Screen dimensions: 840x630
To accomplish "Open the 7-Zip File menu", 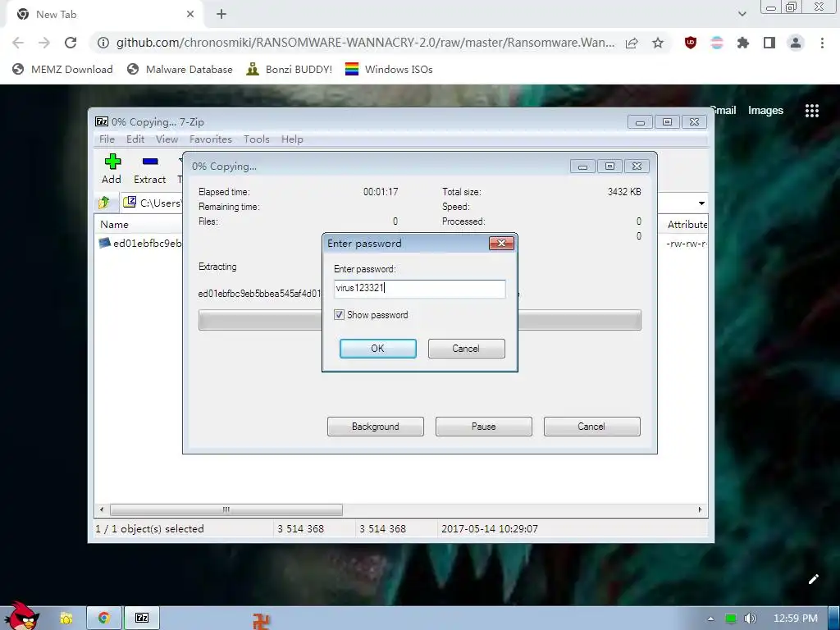I will click(107, 139).
